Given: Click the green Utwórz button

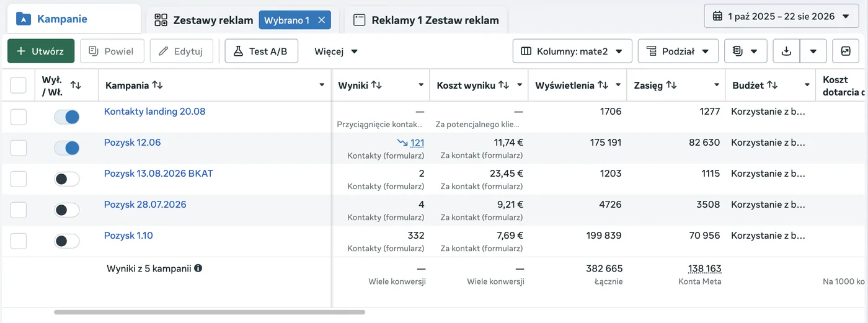Looking at the screenshot, I should [41, 51].
